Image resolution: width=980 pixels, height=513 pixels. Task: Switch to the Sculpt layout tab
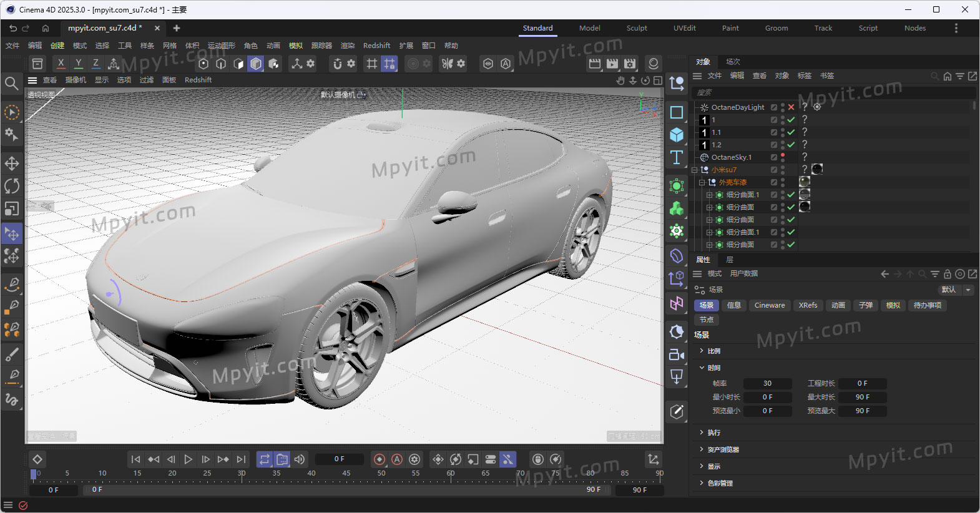coord(637,28)
